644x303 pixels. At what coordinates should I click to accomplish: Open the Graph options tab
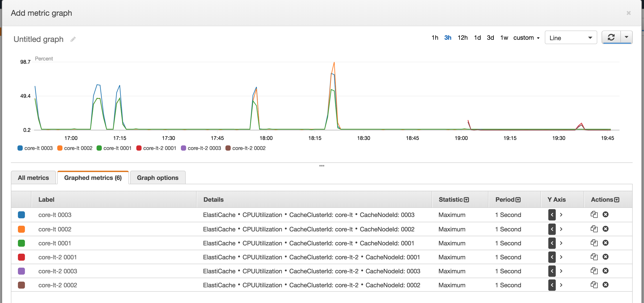pos(157,177)
